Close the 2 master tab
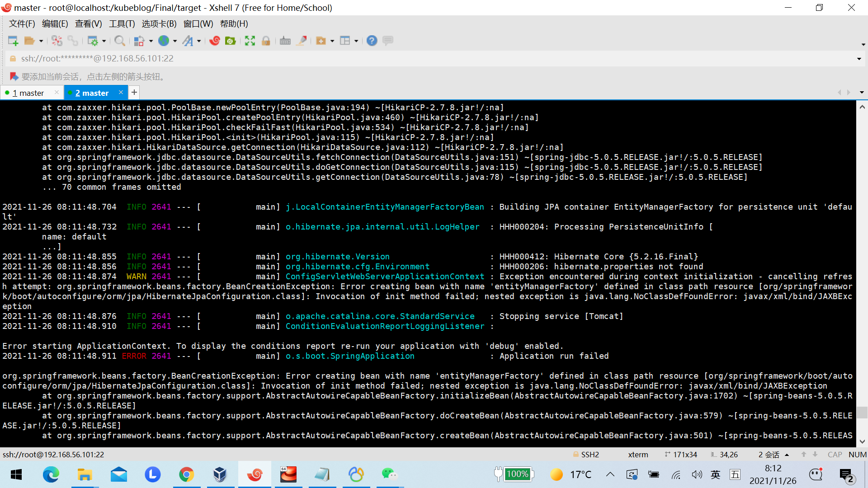 [121, 93]
